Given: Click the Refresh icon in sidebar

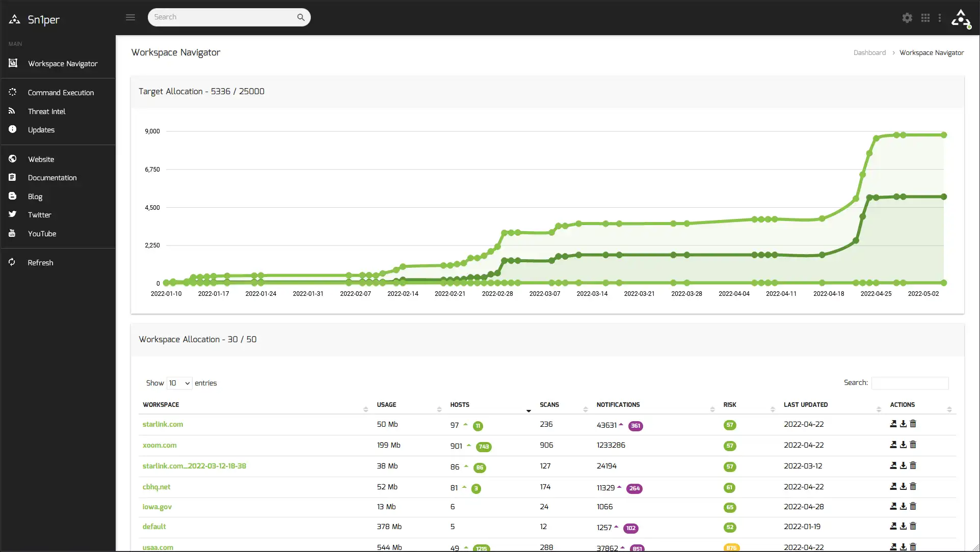Looking at the screenshot, I should pos(13,262).
